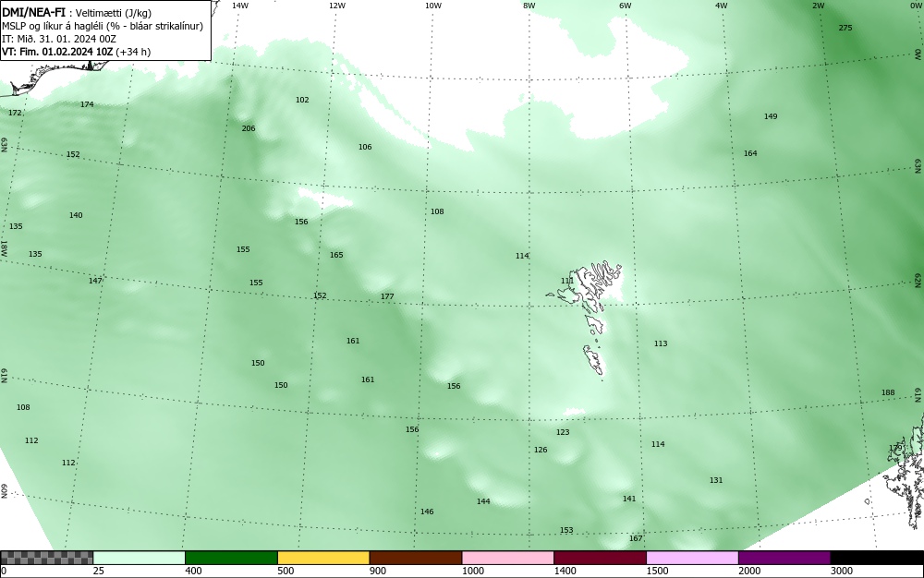Click the Iceland coastline outline
924x578 pixels.
click(53, 77)
